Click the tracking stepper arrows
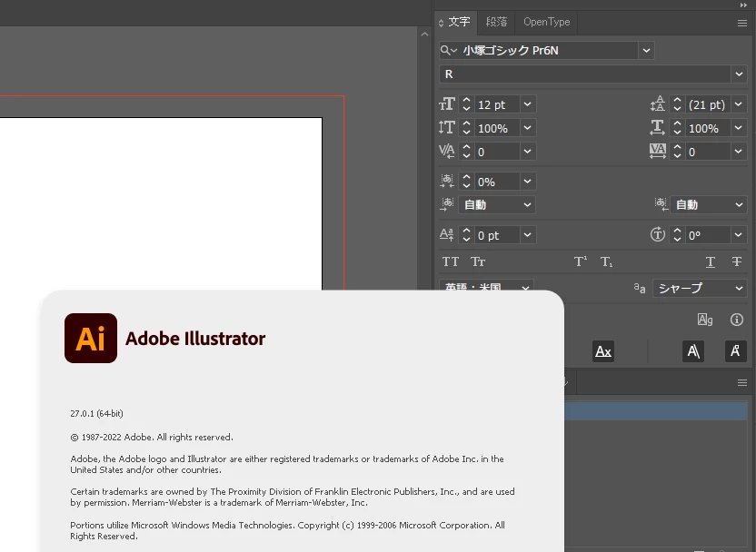Screen dimensions: 756x552 click(677, 152)
